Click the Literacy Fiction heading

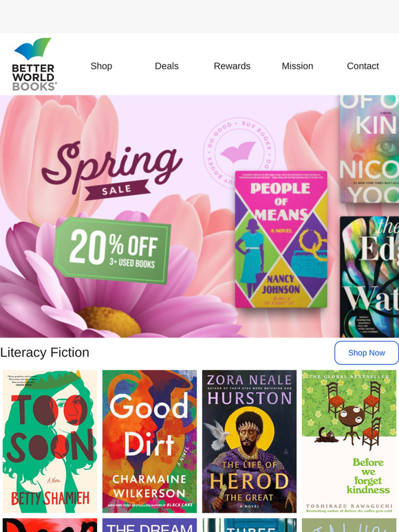[x=45, y=353]
